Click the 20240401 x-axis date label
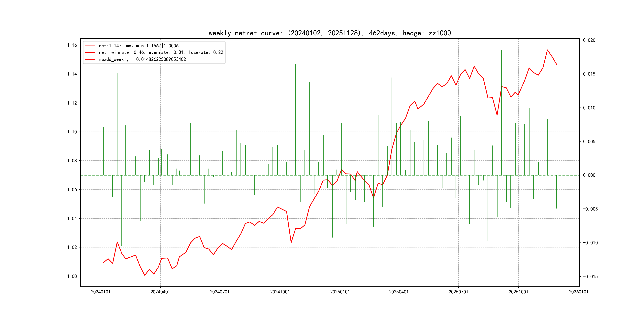644x322 pixels. (160, 292)
